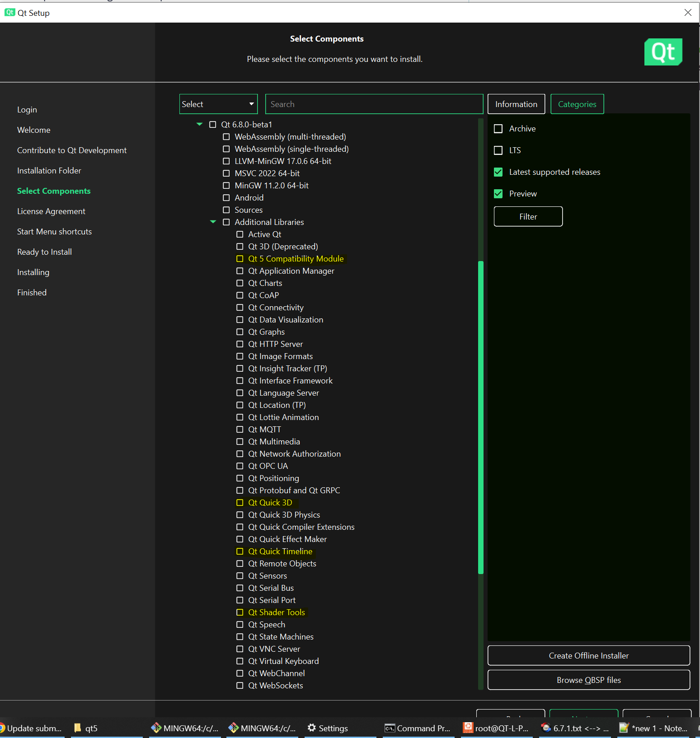Switch to Command Prompt taskbar icon
700x738 pixels.
point(417,728)
